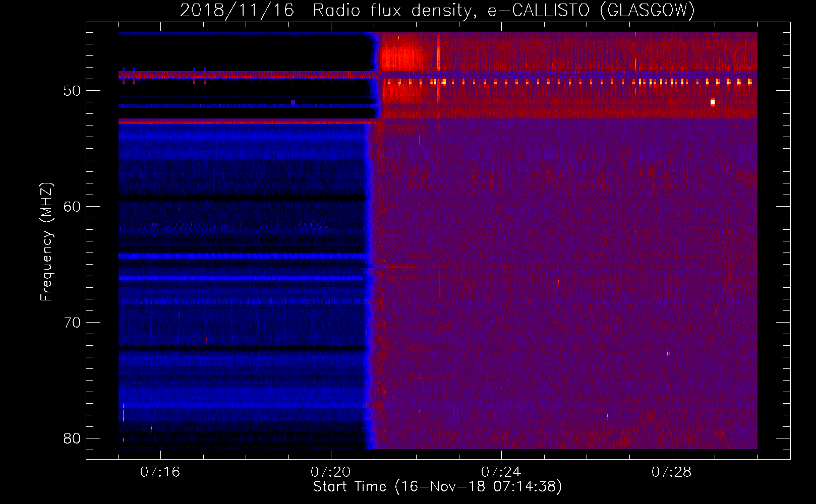
Task: Click the plot title text "Radio flux density, e-CALLISTO (GLASGOW)"
Action: [504, 10]
